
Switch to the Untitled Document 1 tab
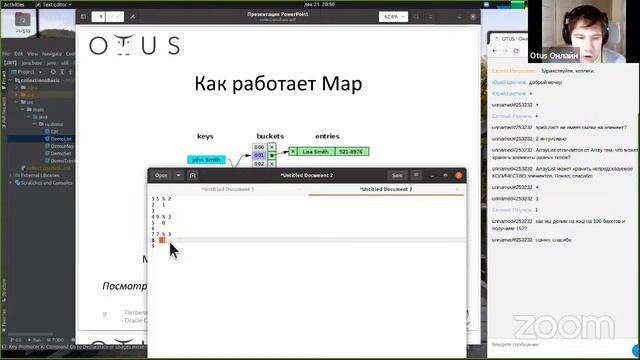[227, 189]
